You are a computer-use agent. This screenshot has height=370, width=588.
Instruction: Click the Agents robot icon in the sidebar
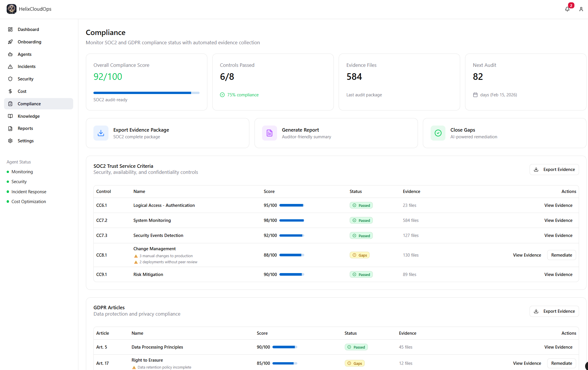10,54
